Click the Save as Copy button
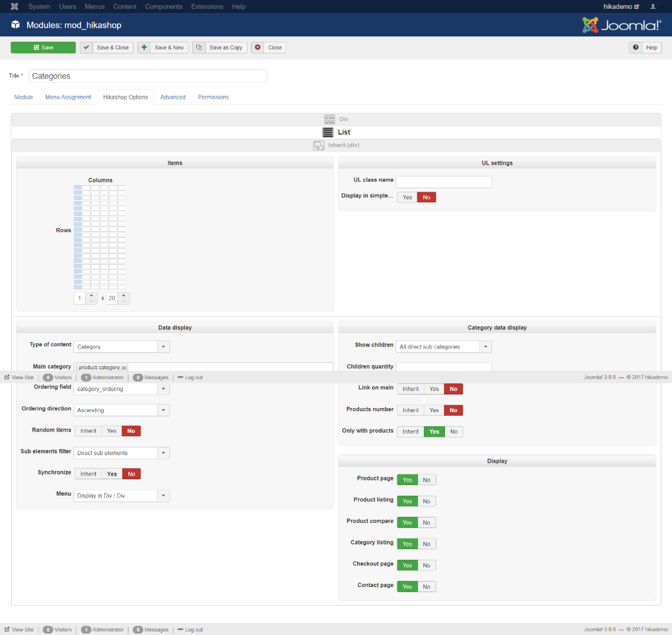 [x=219, y=48]
